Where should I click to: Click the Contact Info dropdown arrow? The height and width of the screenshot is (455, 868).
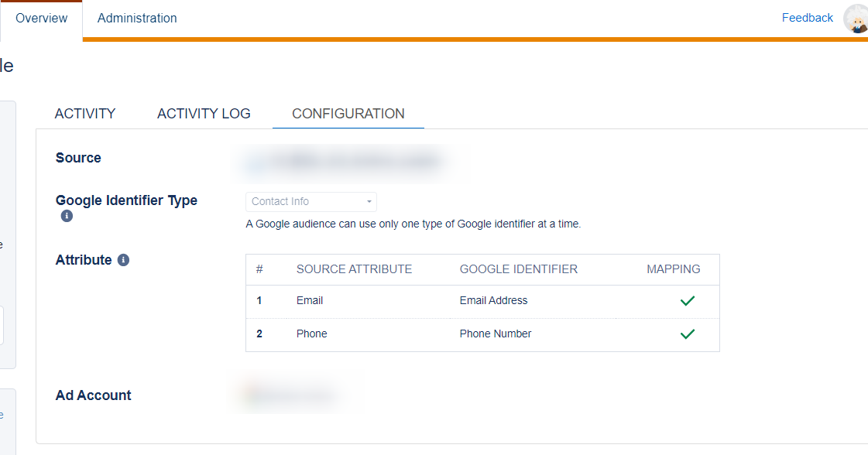tap(369, 201)
